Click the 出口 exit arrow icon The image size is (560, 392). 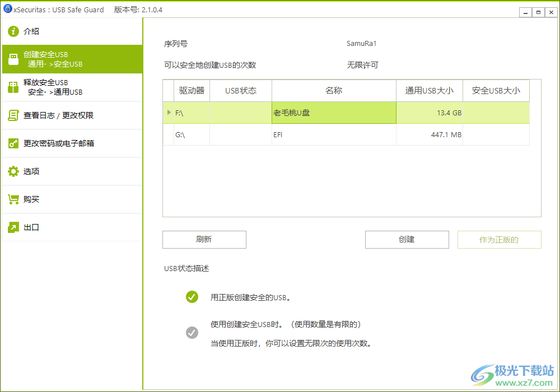pos(13,227)
